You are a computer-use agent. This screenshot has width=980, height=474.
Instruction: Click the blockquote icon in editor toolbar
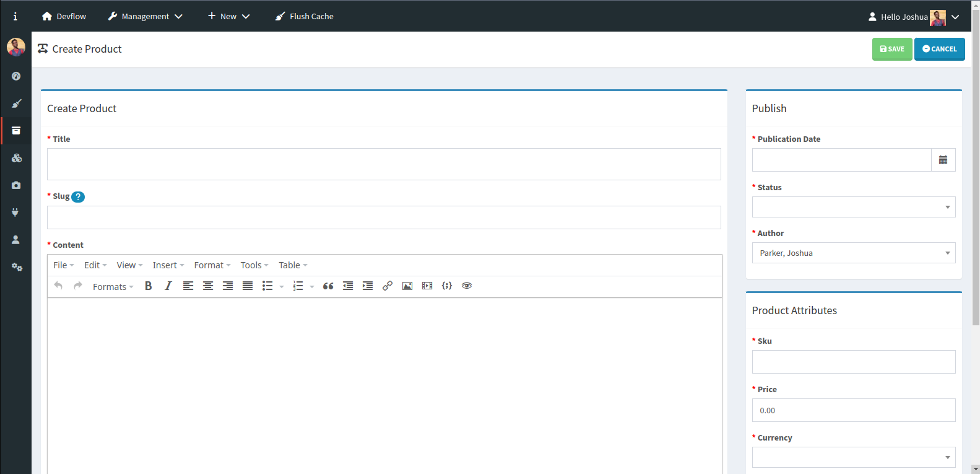pyautogui.click(x=328, y=286)
